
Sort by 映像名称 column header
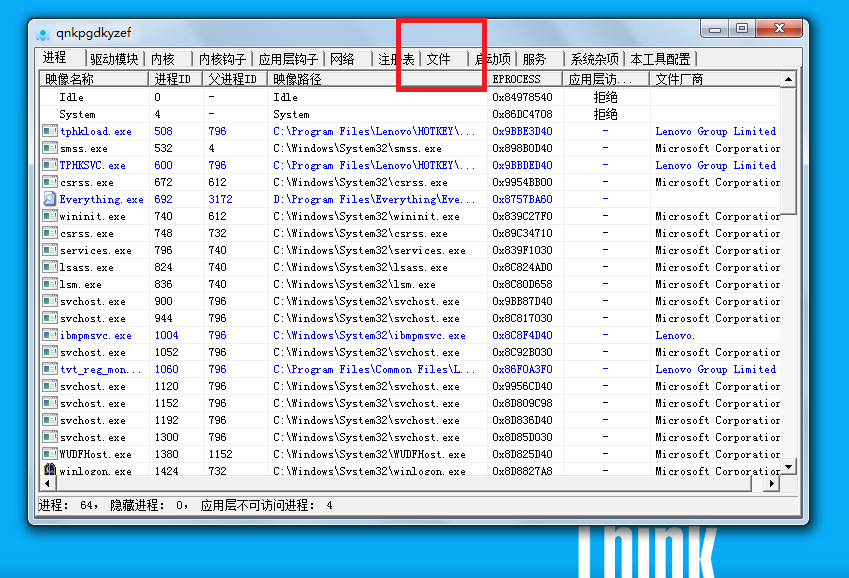[x=94, y=79]
